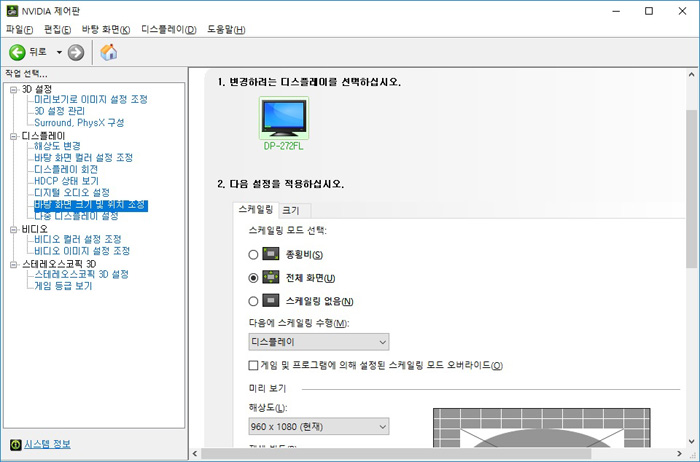Click the NVIDIA logo in title bar
Screen dimensions: 700x462
coord(12,11)
